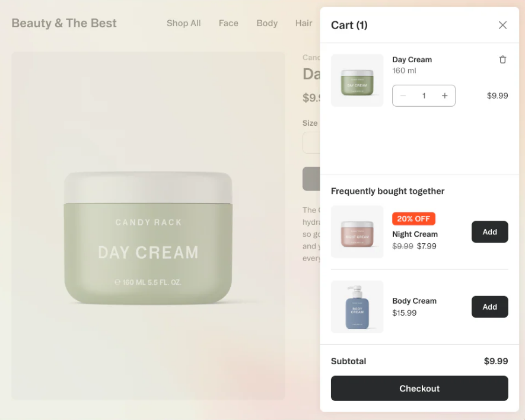525x420 pixels.
Task: Open the Body Cream product thumbnail
Action: [x=357, y=307]
